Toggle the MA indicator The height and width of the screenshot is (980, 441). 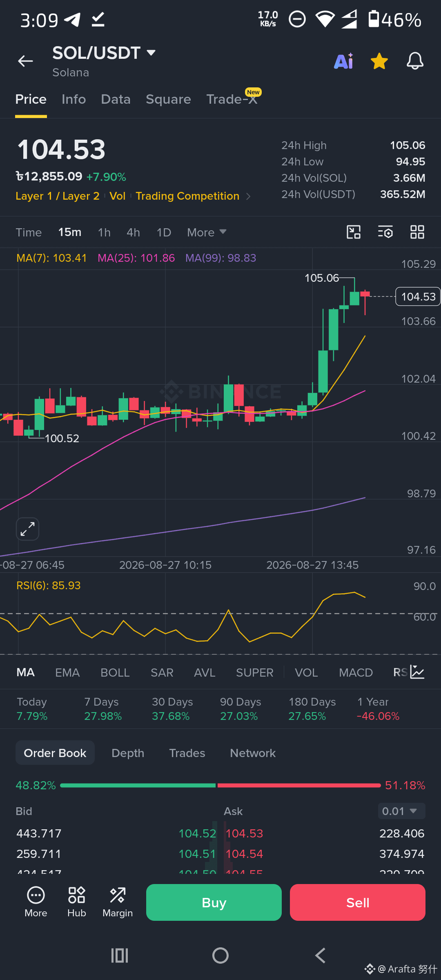(x=26, y=673)
